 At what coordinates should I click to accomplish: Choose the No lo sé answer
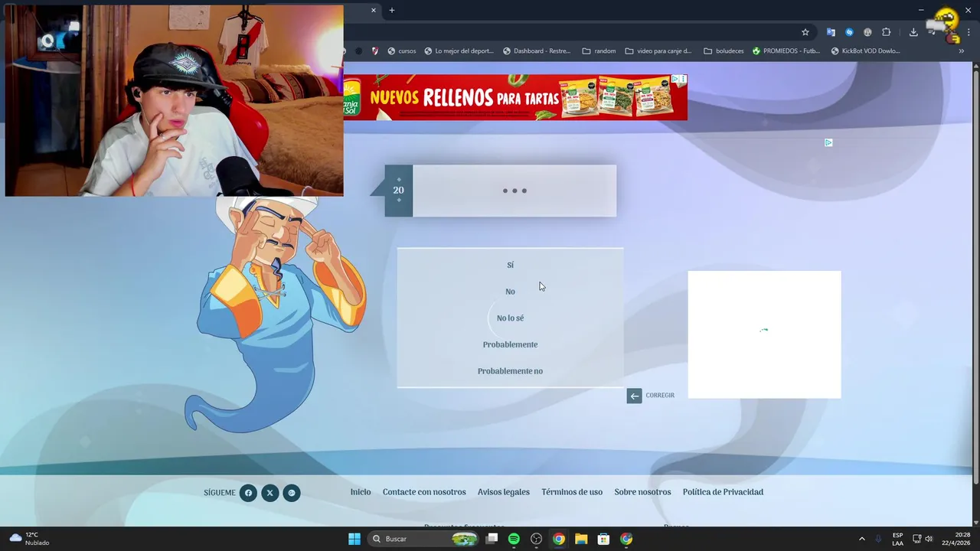(x=510, y=318)
